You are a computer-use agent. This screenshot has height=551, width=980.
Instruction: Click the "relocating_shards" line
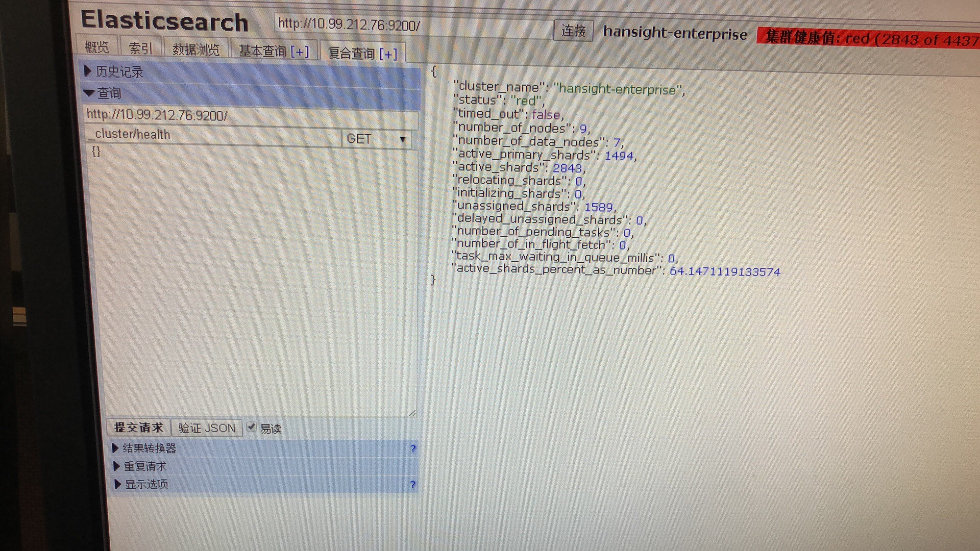point(519,181)
